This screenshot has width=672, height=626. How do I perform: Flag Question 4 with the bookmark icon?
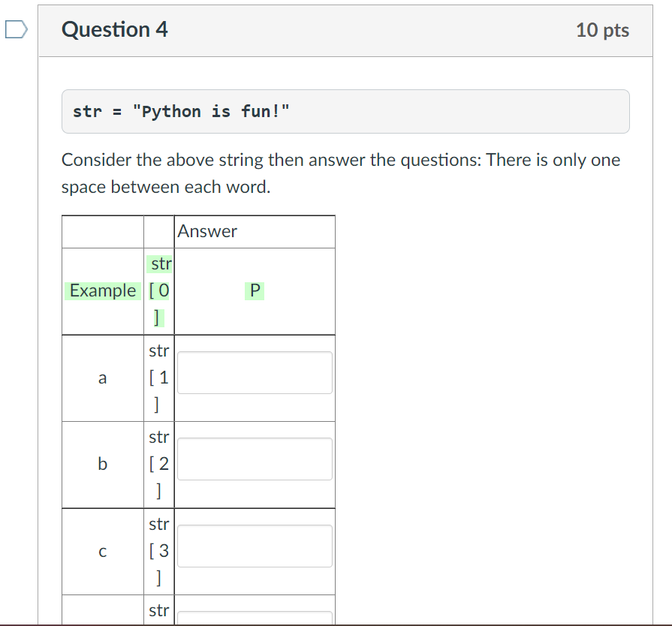tap(17, 29)
